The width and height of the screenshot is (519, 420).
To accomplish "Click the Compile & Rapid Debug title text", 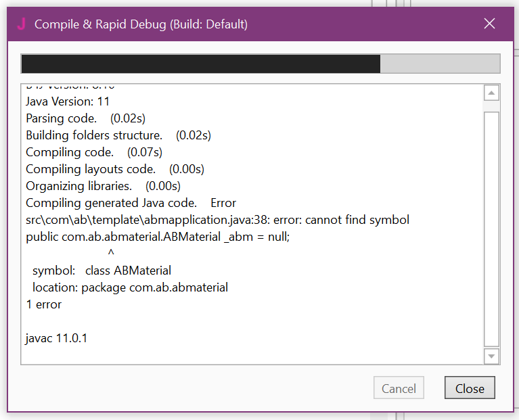I will tap(141, 24).
